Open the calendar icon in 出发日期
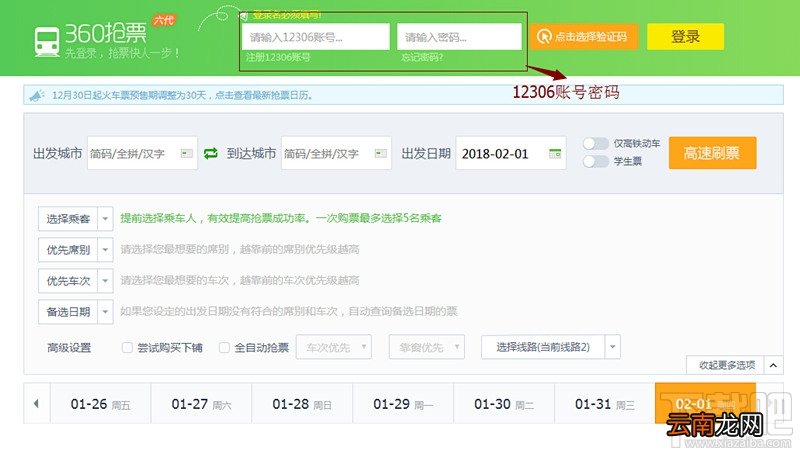Viewport: 800px width, 453px height. 555,153
